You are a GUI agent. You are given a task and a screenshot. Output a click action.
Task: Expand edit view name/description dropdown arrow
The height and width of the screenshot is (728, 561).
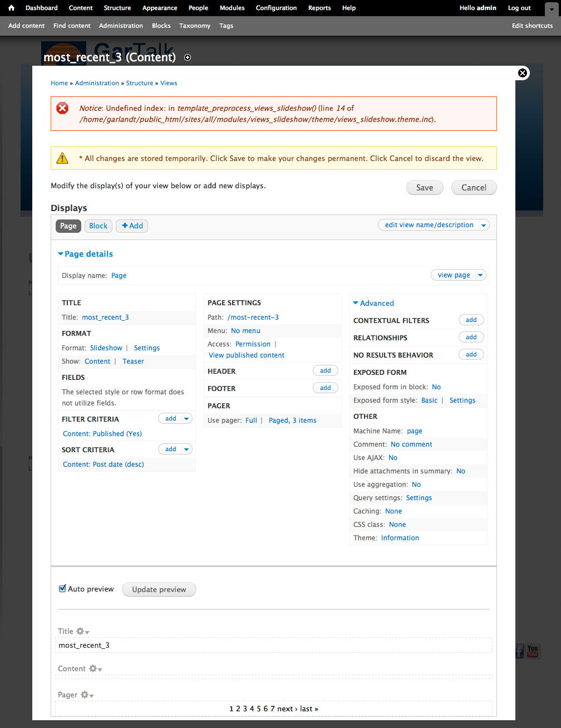coord(484,225)
